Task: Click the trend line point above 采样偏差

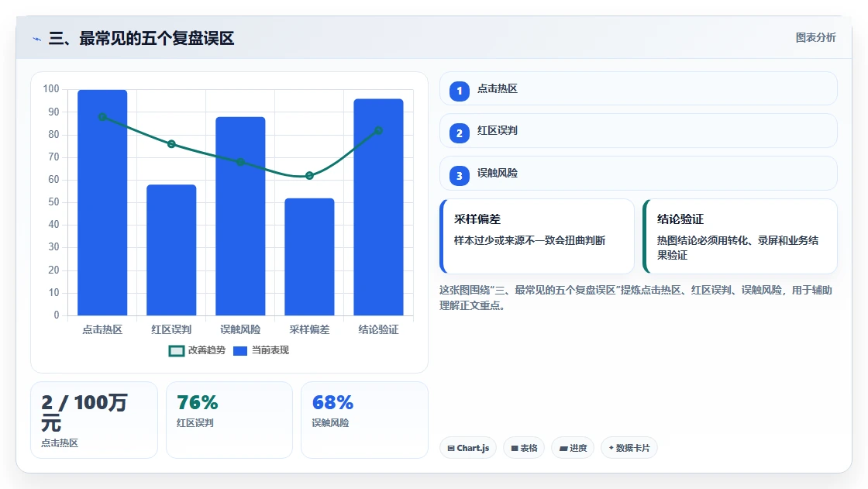Action: click(309, 176)
